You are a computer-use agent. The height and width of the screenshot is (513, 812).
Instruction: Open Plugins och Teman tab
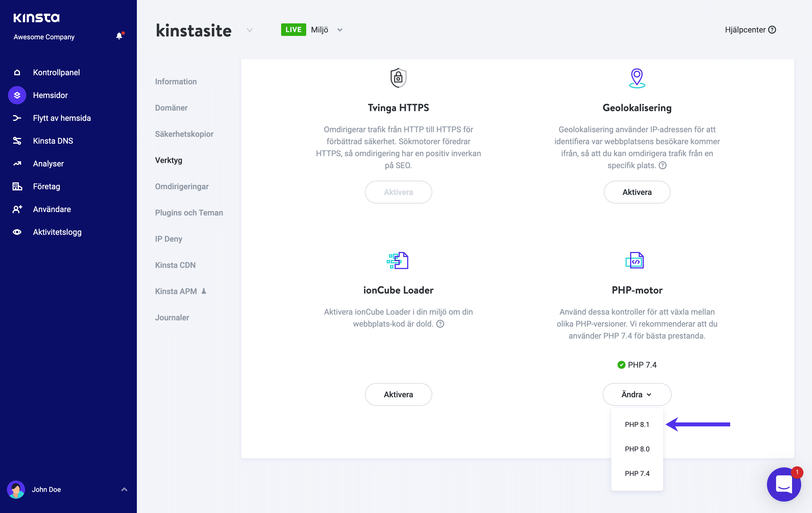click(189, 213)
